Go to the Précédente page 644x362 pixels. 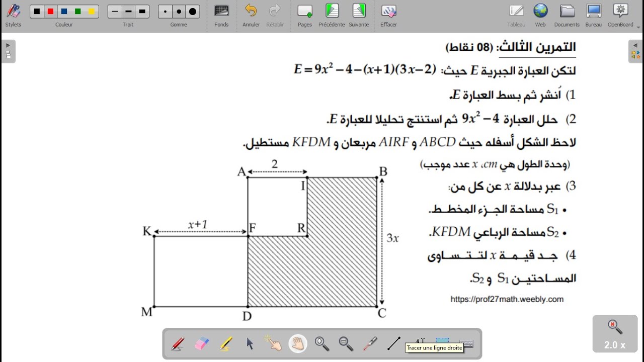332,15
